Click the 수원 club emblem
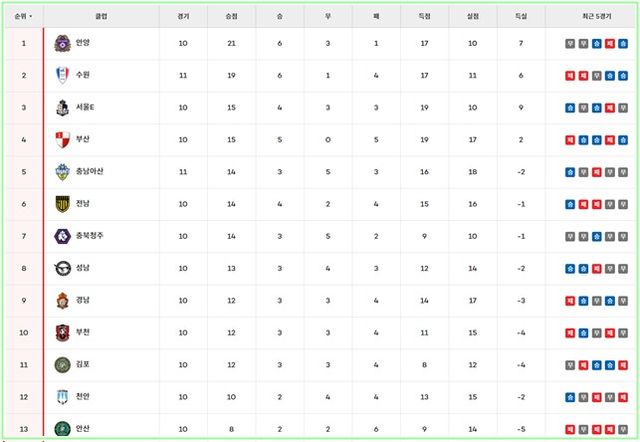 [x=63, y=75]
